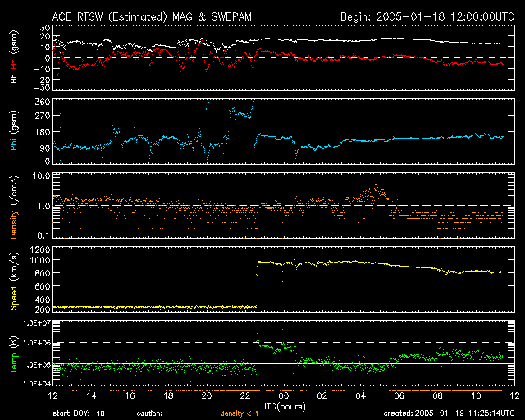Click the "Begin: 2005-01-18 12:00:00UTC" header text
Viewport: 525px width, 420px height.
(427, 16)
